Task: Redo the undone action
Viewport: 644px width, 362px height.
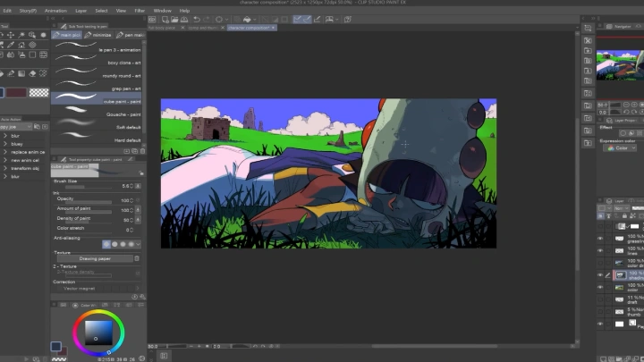Action: (207, 20)
